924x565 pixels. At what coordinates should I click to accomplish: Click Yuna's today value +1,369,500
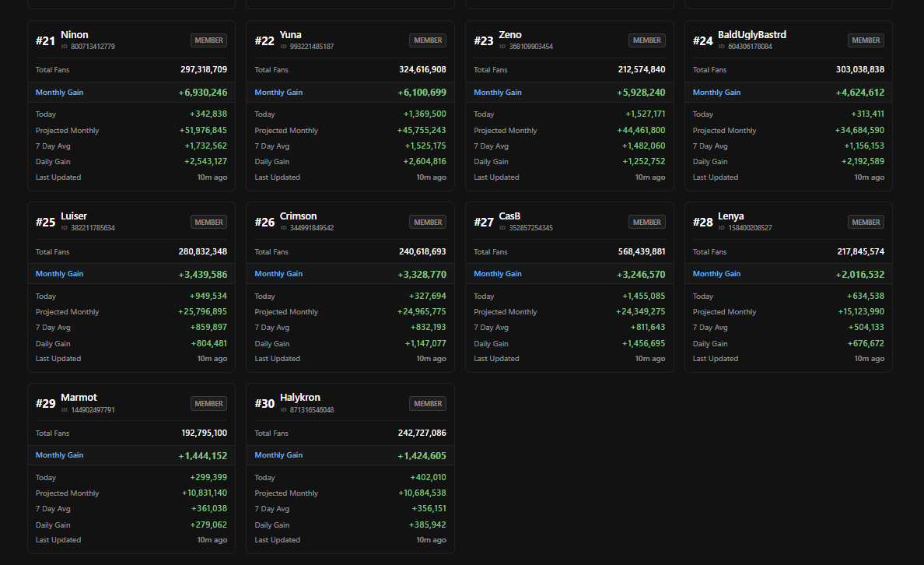(x=425, y=114)
